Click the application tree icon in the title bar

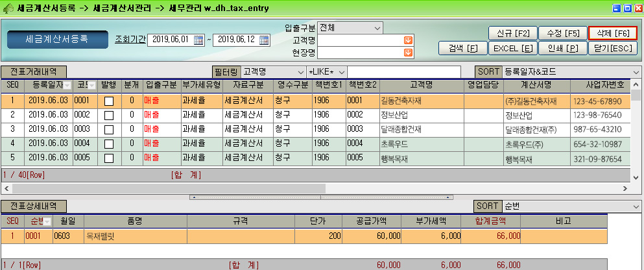(8, 8)
